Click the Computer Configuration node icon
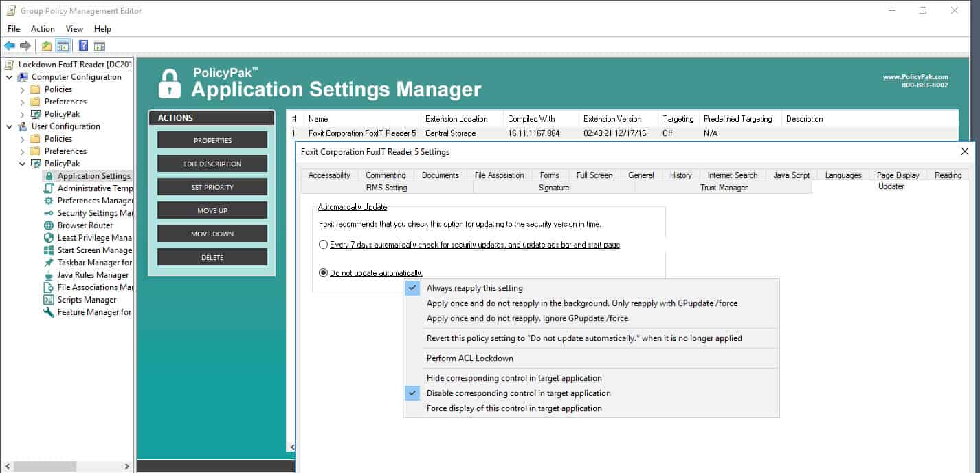The image size is (980, 473). coord(23,77)
